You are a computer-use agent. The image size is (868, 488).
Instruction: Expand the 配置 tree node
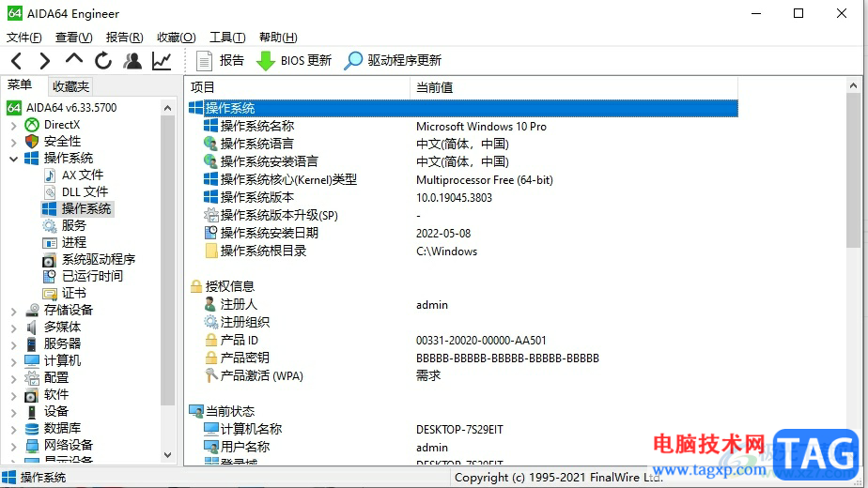pos(14,379)
